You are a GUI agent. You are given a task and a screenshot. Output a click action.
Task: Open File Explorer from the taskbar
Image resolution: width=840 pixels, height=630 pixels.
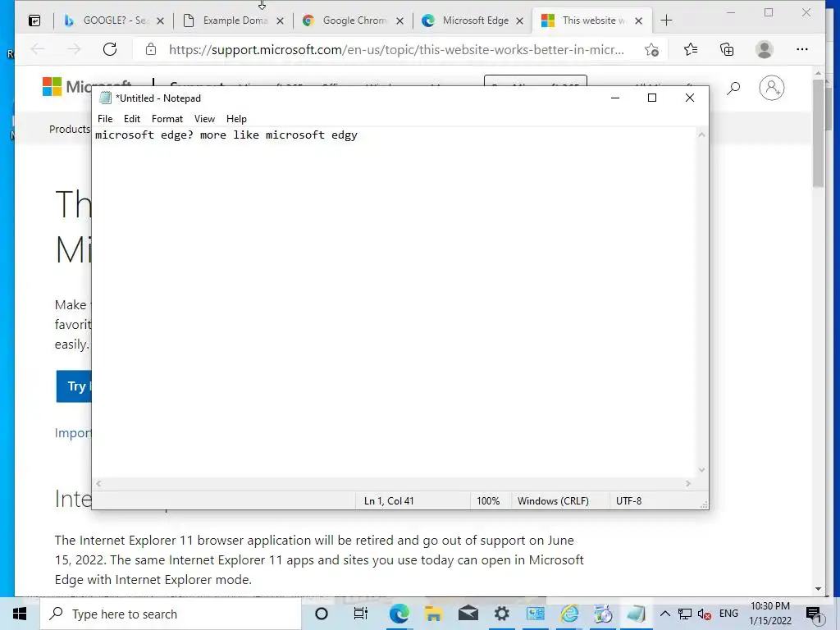[x=433, y=614]
